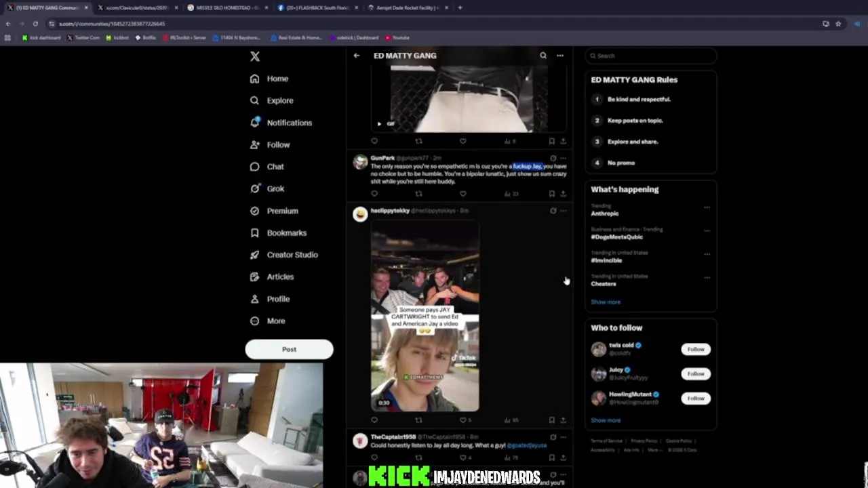Reply to hsclippytokky's video post
This screenshot has height=488, width=868.
(374, 420)
